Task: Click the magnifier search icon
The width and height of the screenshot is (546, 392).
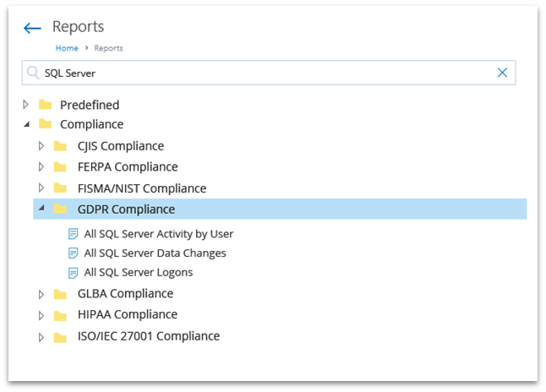Action: (33, 73)
